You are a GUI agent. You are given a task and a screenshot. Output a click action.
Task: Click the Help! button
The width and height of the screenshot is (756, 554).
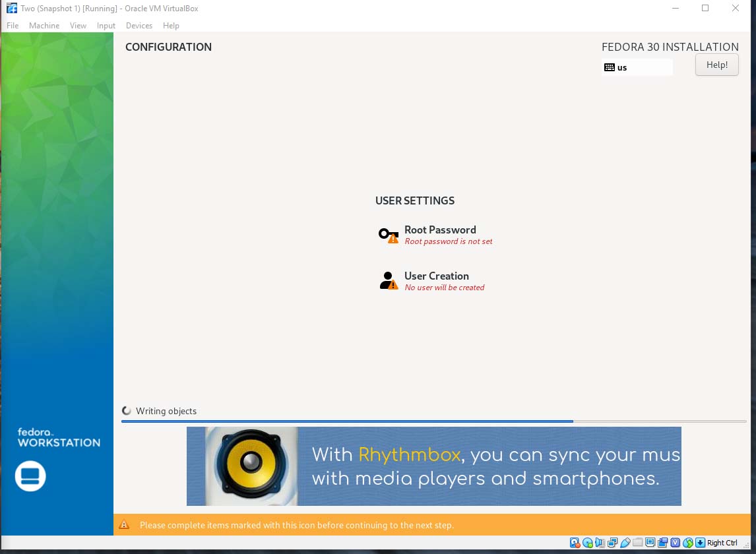[717, 65]
